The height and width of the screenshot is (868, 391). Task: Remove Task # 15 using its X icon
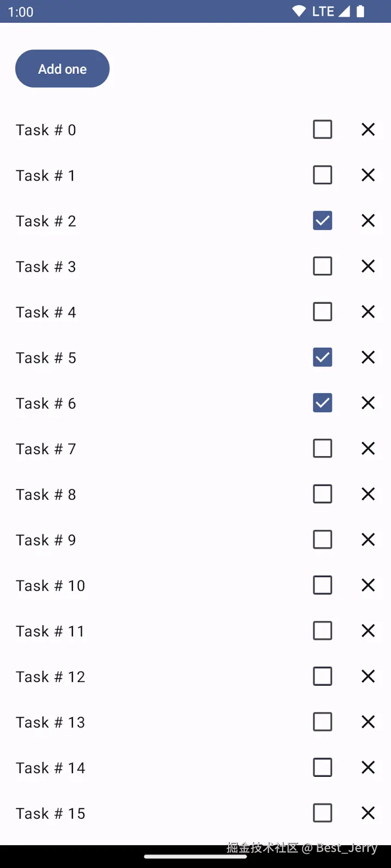[368, 813]
